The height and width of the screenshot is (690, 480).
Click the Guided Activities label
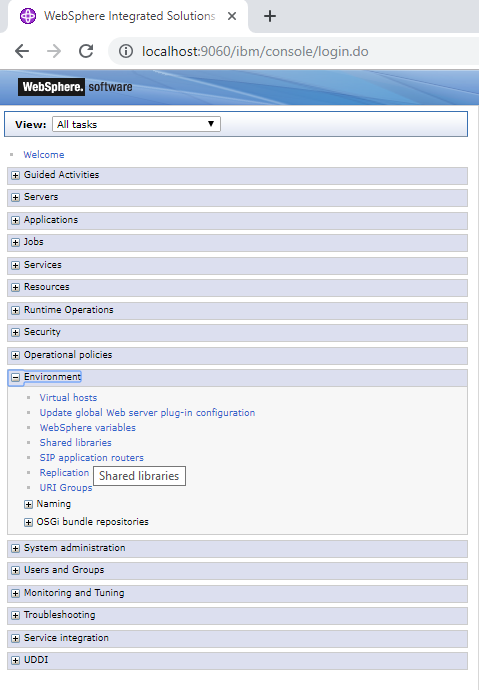point(62,175)
